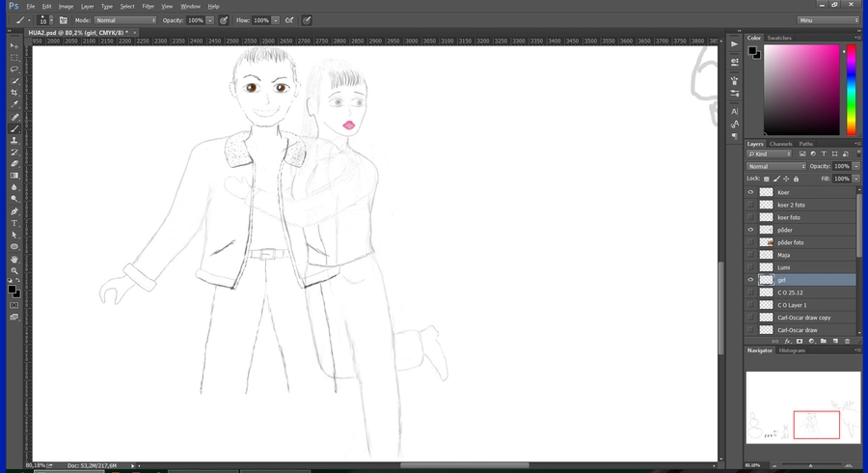The height and width of the screenshot is (473, 868).
Task: Open the Paragraph panel icon
Action: coord(735,136)
